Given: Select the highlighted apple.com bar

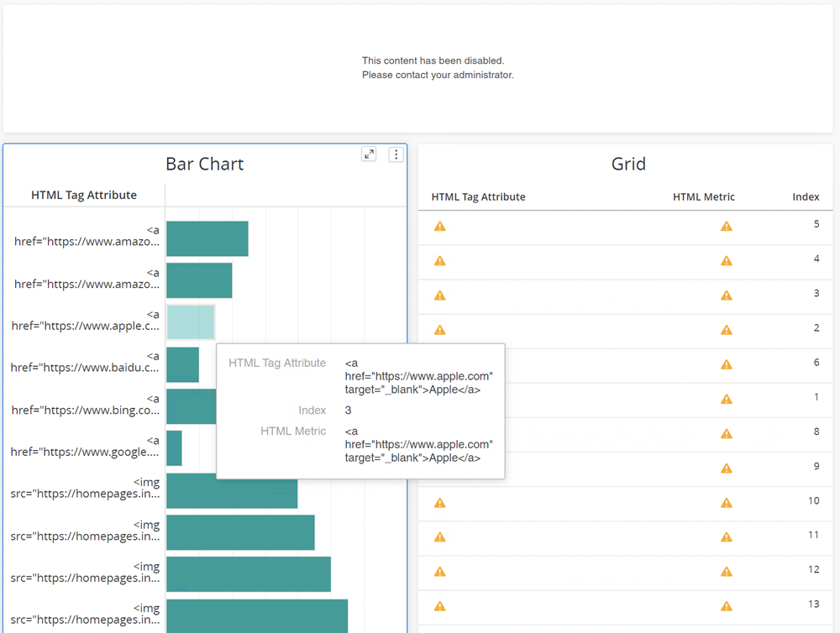Looking at the screenshot, I should (191, 322).
